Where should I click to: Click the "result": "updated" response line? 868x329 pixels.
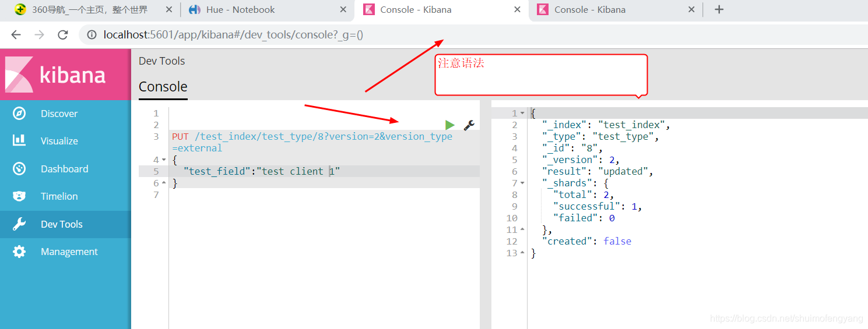coord(598,171)
